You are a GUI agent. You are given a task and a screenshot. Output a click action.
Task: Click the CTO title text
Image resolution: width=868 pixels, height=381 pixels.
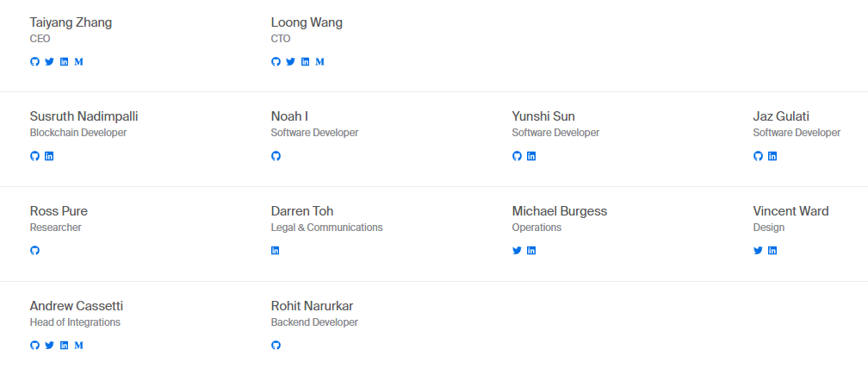point(281,39)
